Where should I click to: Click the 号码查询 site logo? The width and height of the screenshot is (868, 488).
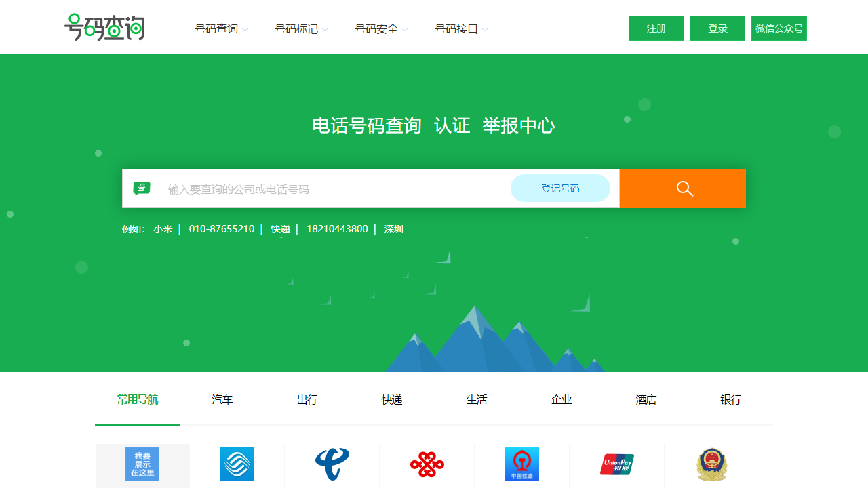(x=104, y=27)
